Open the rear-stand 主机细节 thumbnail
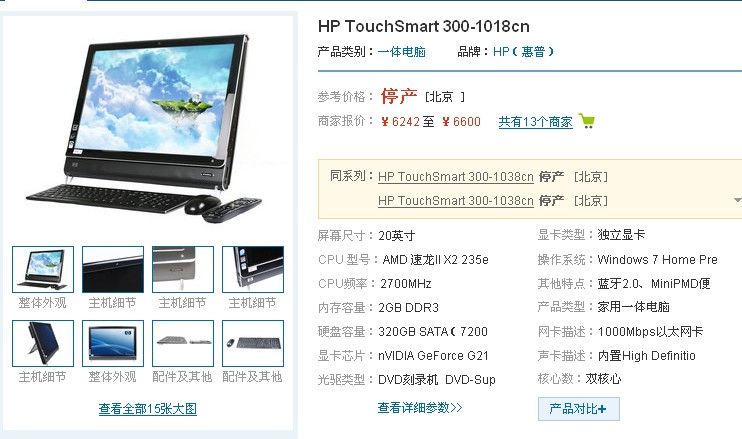 click(x=43, y=343)
